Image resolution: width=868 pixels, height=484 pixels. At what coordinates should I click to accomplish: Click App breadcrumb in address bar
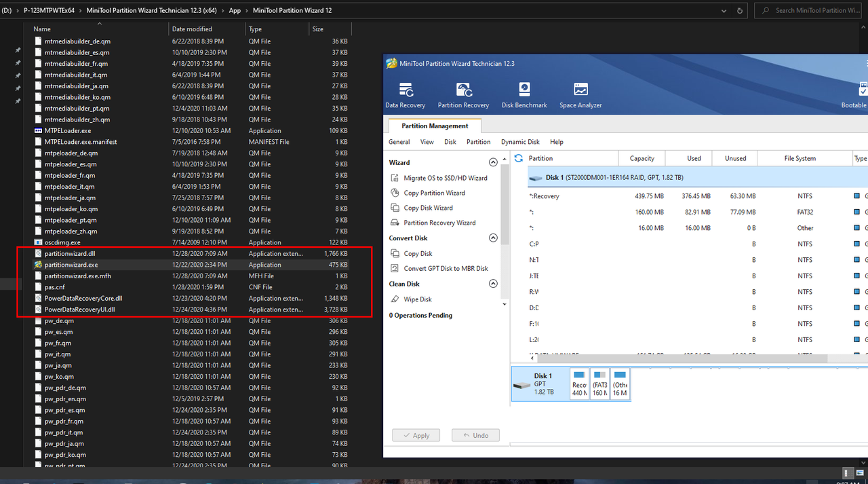pos(235,10)
